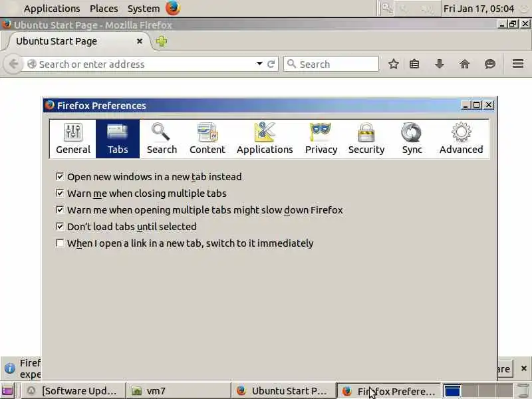Open the General preferences pane
This screenshot has width=532, height=399.
point(73,139)
